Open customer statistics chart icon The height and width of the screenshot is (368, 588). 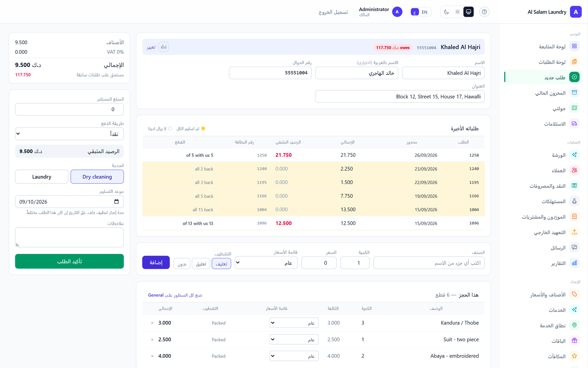coord(164,47)
